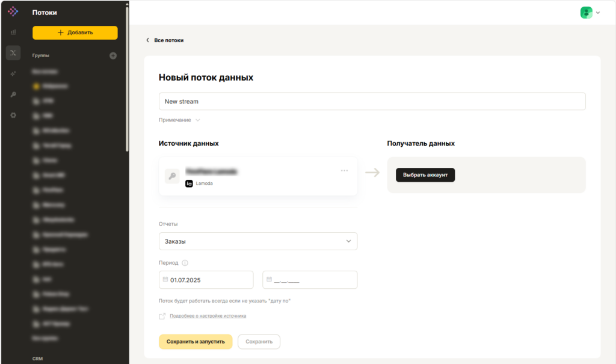616x364 pixels.
Task: Open the settings gear in the sidebar
Action: tap(13, 116)
